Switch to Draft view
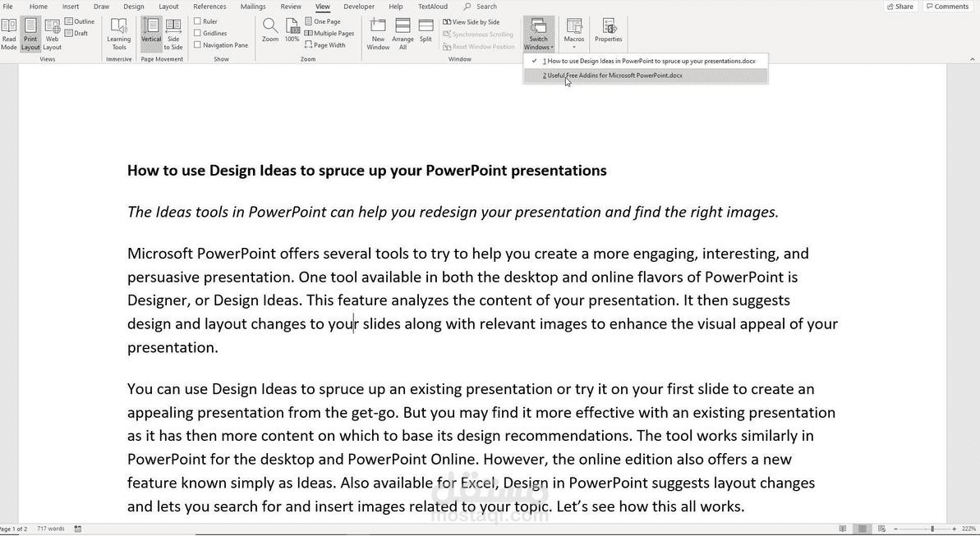Image resolution: width=980 pixels, height=536 pixels. click(77, 33)
